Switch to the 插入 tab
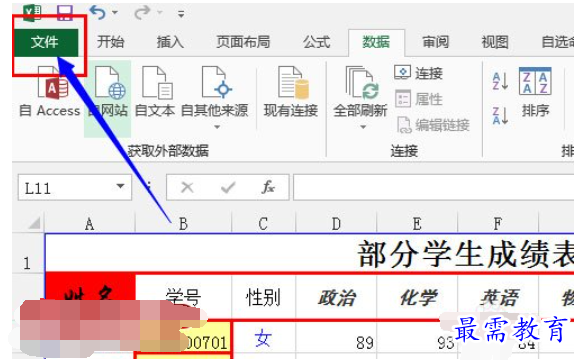This screenshot has width=576, height=361. [170, 42]
